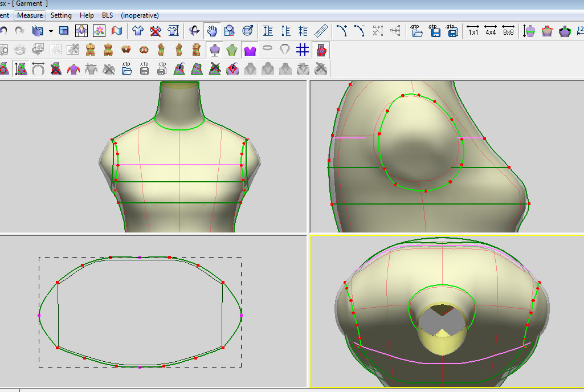Open the Help menu
The height and width of the screenshot is (392, 584).
pos(87,15)
